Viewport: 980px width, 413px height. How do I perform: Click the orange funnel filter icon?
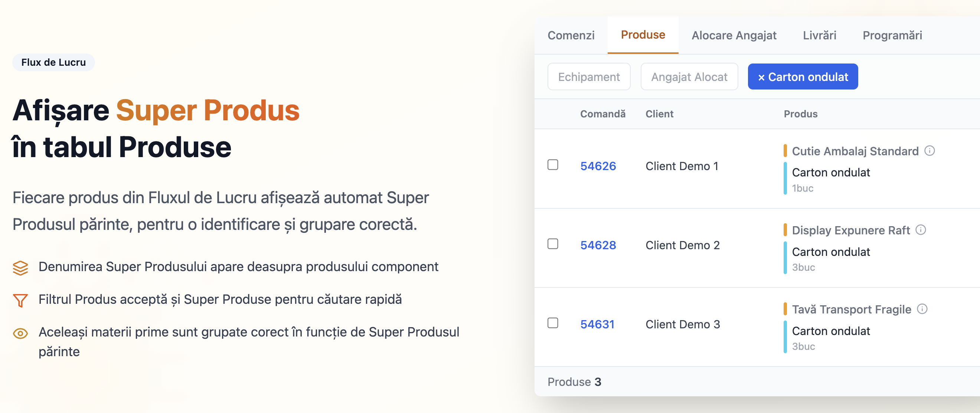pos(20,300)
